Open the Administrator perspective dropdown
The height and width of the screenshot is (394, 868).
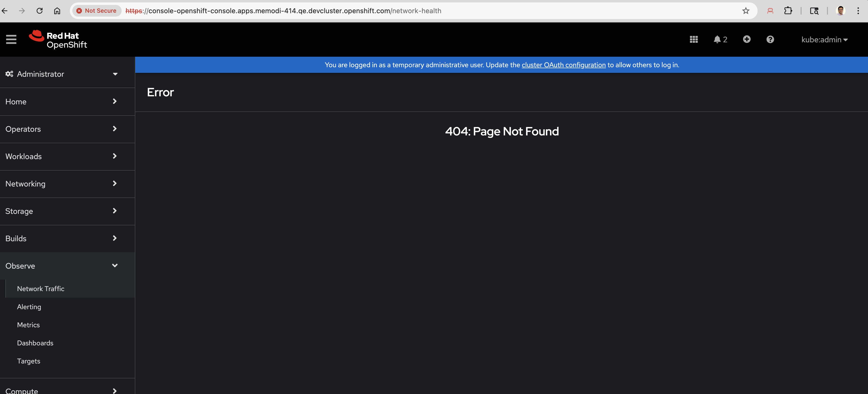62,74
